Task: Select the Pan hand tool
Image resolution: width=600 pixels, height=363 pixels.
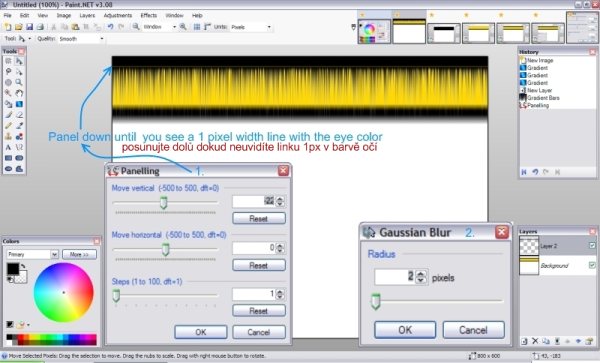Action: pos(19,93)
